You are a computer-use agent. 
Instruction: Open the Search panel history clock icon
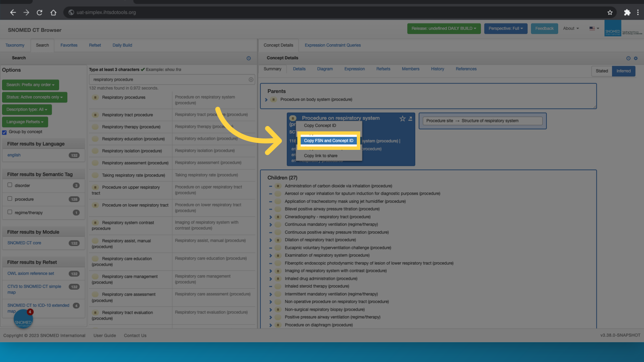click(x=249, y=58)
